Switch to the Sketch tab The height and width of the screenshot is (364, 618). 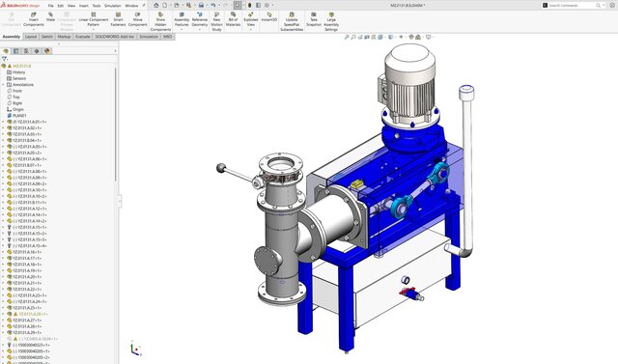click(47, 37)
